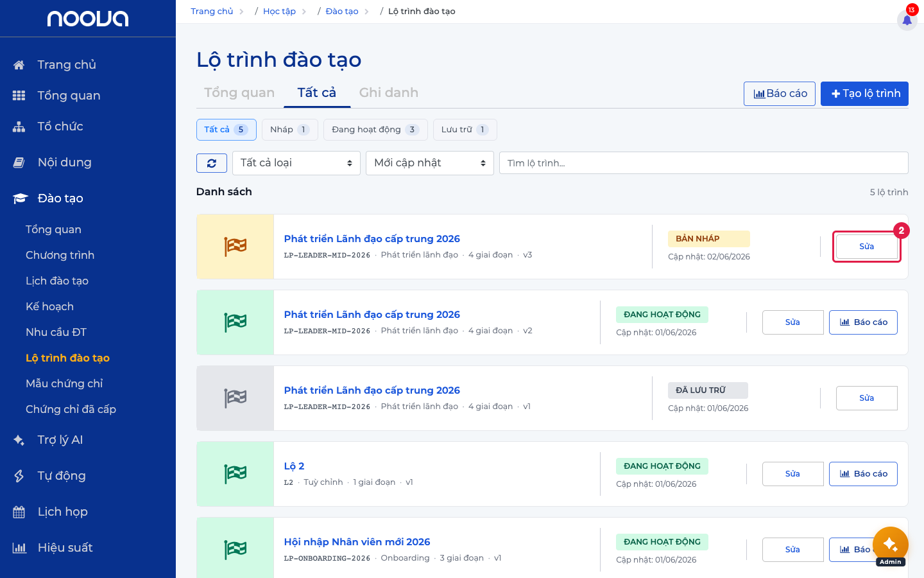Open Tổng quan under Đào tạo submenu
Screen dimensions: 924x578
[53, 230]
